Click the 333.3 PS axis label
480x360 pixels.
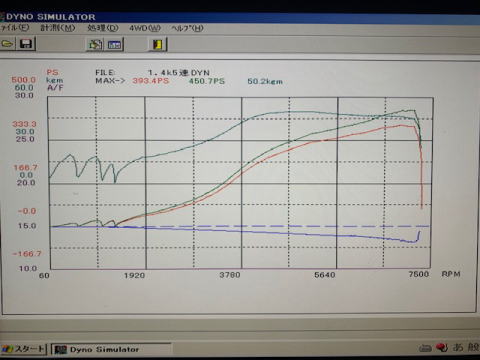click(x=24, y=124)
